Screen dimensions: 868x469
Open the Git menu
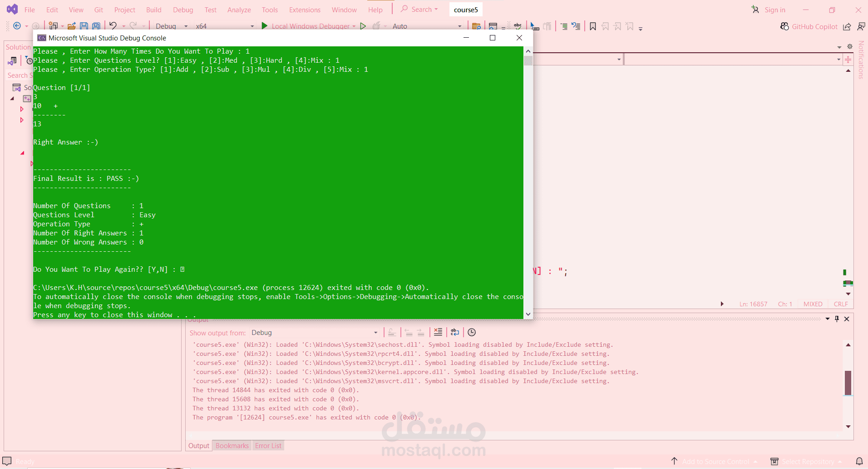click(99, 10)
